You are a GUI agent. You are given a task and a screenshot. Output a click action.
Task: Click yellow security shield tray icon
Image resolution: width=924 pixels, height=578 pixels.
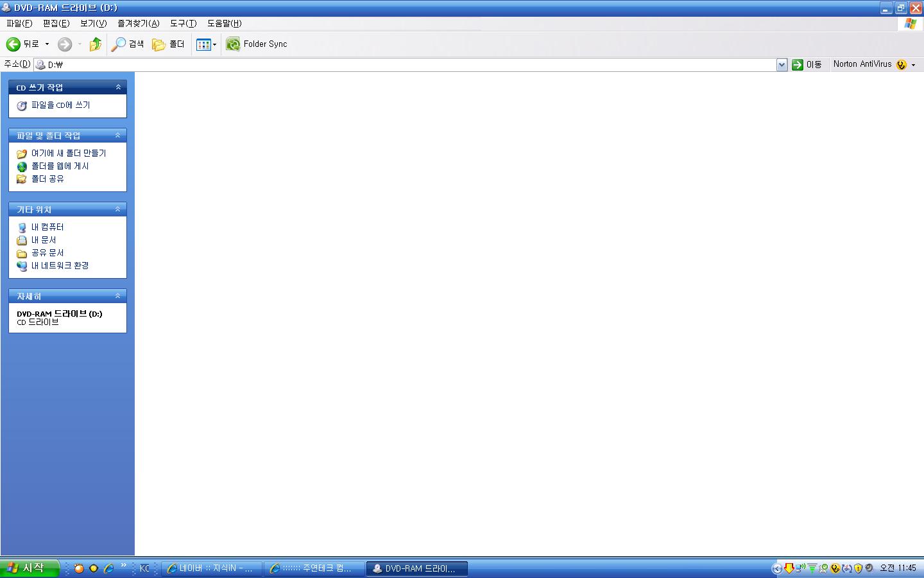(x=858, y=568)
